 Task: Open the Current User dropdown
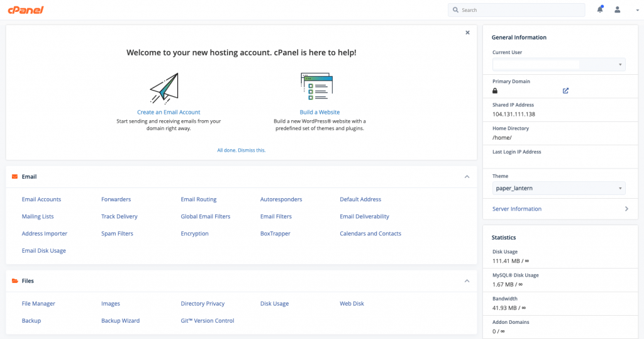click(x=558, y=64)
